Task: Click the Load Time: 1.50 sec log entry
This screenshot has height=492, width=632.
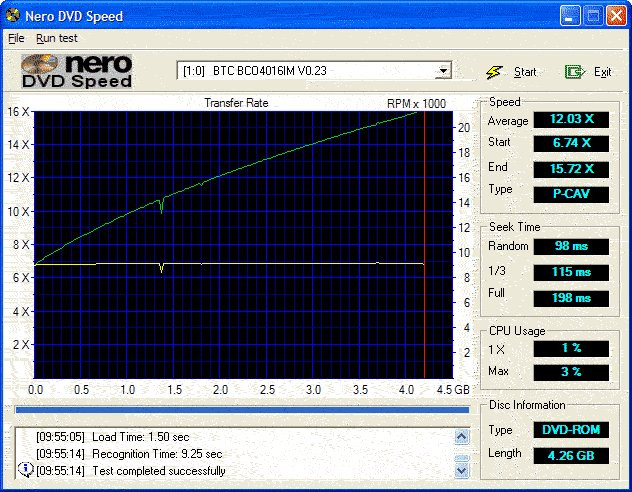Action: click(x=112, y=437)
